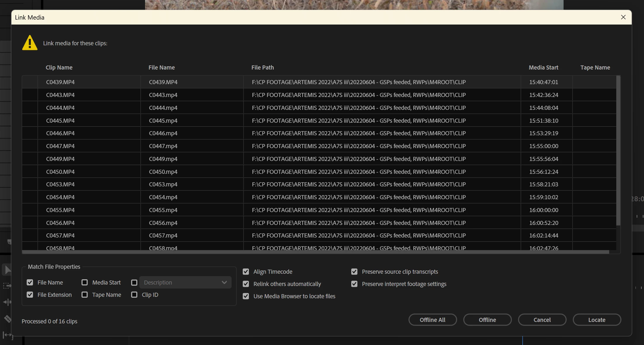Click the File Path column header
Screen dimensions: 644x345
(263, 67)
